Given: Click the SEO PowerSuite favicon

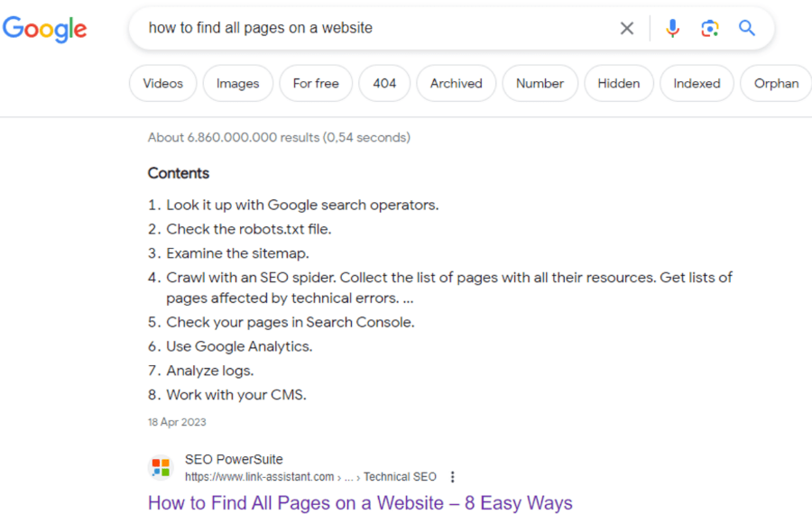Looking at the screenshot, I should (x=161, y=468).
